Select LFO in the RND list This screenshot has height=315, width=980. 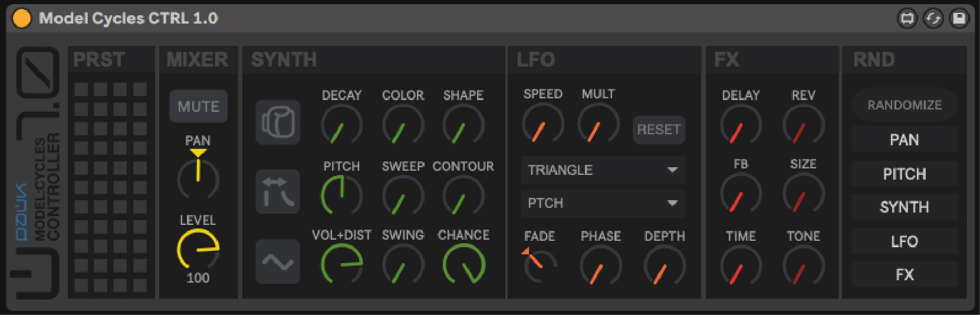[x=905, y=241]
